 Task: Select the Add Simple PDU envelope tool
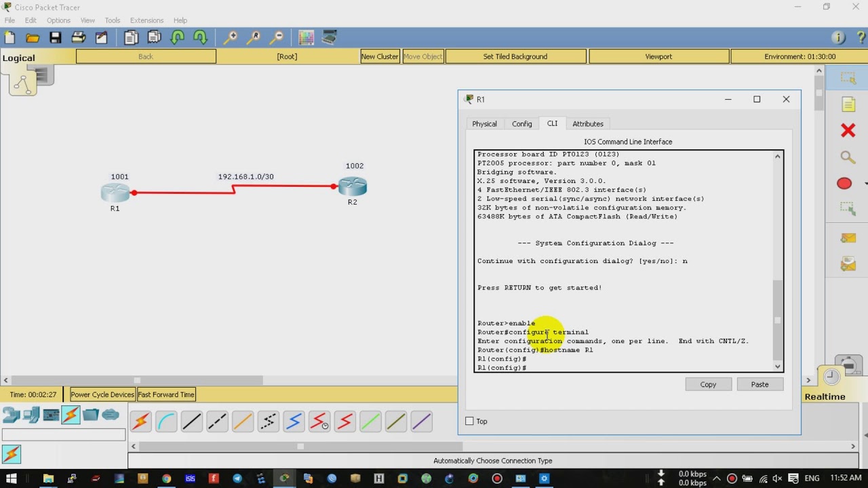pyautogui.click(x=848, y=237)
